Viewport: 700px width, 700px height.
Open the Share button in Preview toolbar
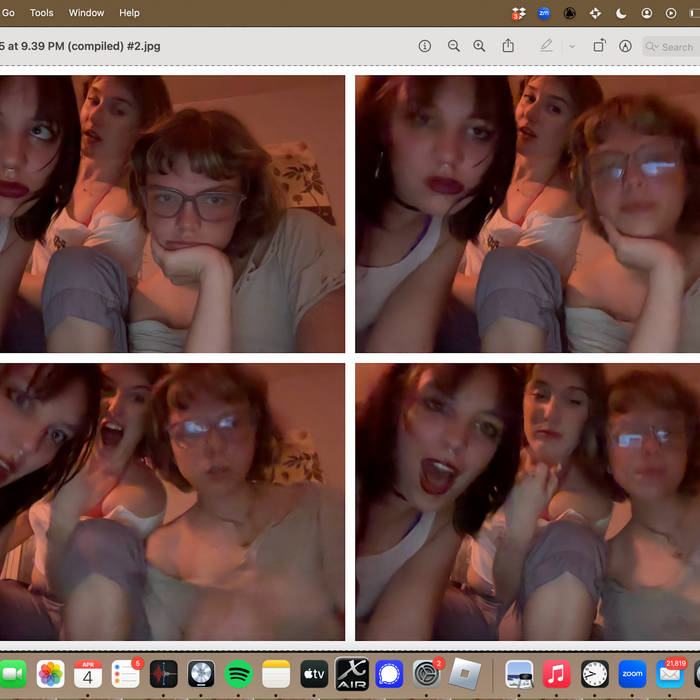508,46
